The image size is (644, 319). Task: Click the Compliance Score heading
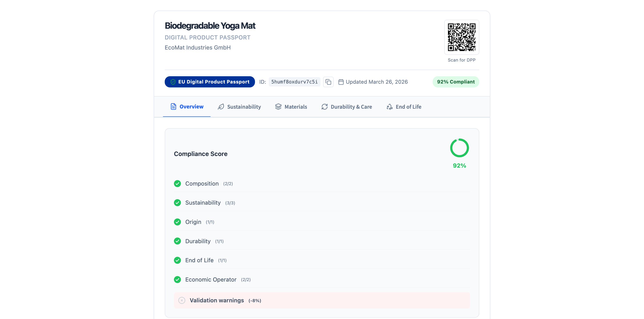[x=201, y=154]
